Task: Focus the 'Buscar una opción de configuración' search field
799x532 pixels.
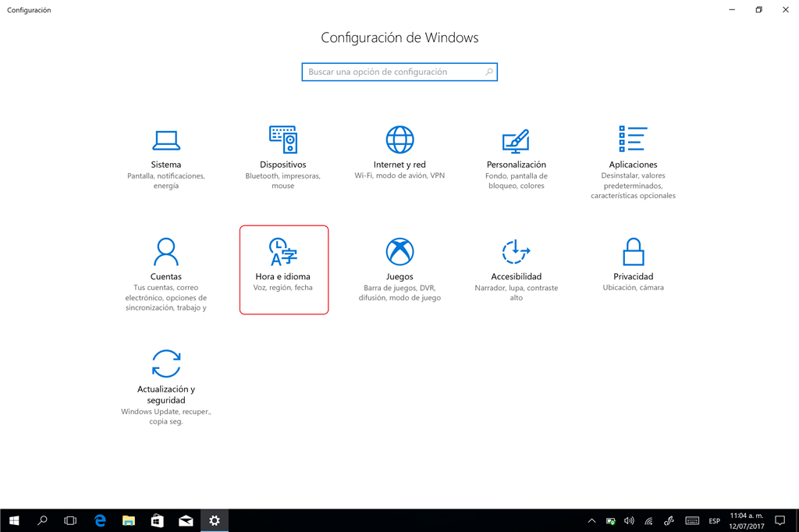Action: point(399,72)
